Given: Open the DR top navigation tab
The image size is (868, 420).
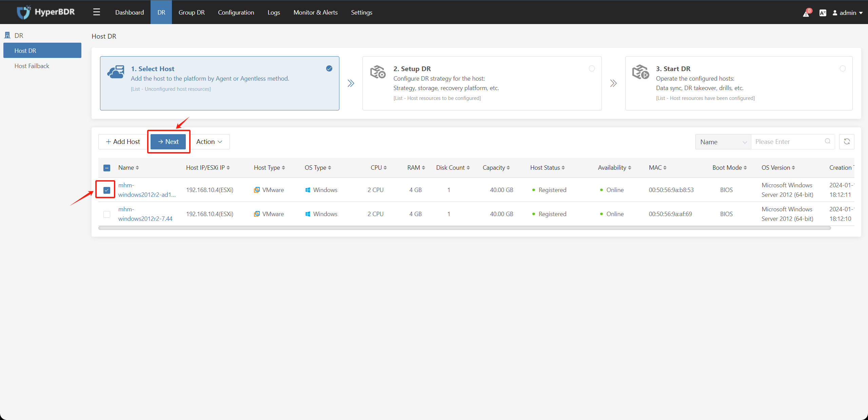Looking at the screenshot, I should pos(160,11).
